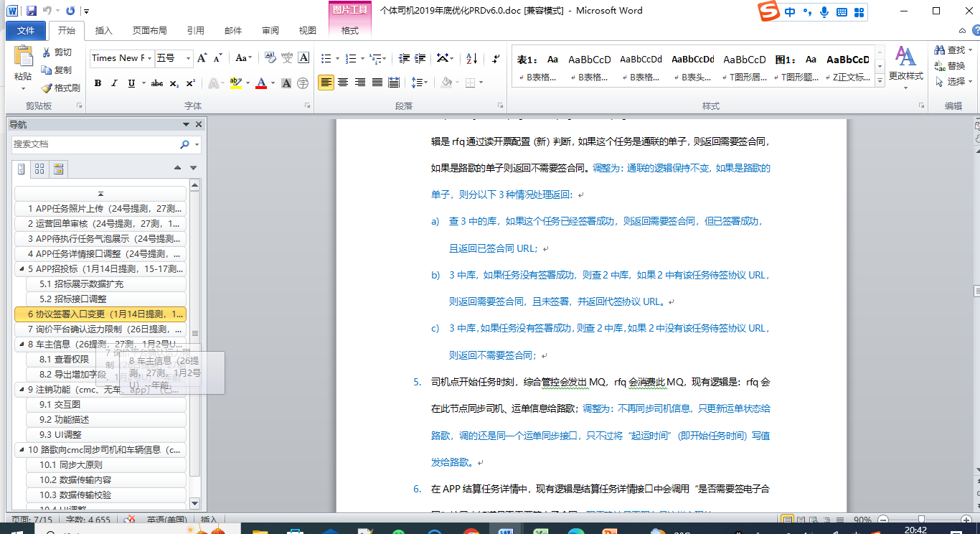This screenshot has height=534, width=980.
Task: Open the font name dropdown (Times New Roman)
Action: pos(150,58)
